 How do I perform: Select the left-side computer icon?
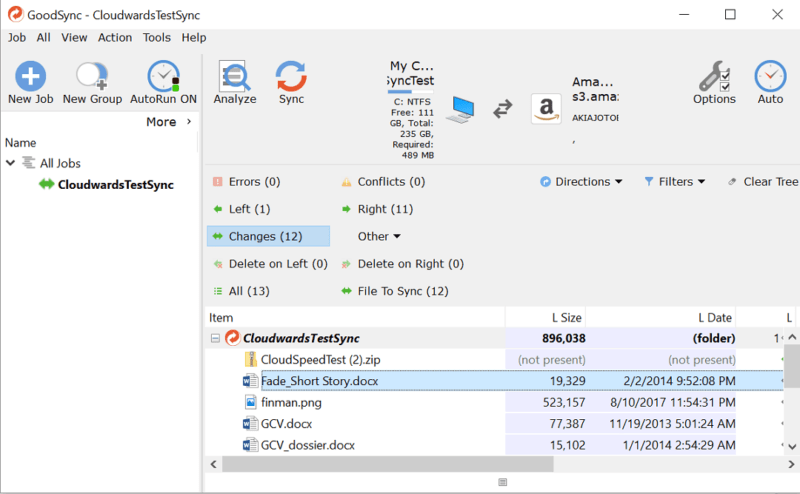[460, 110]
